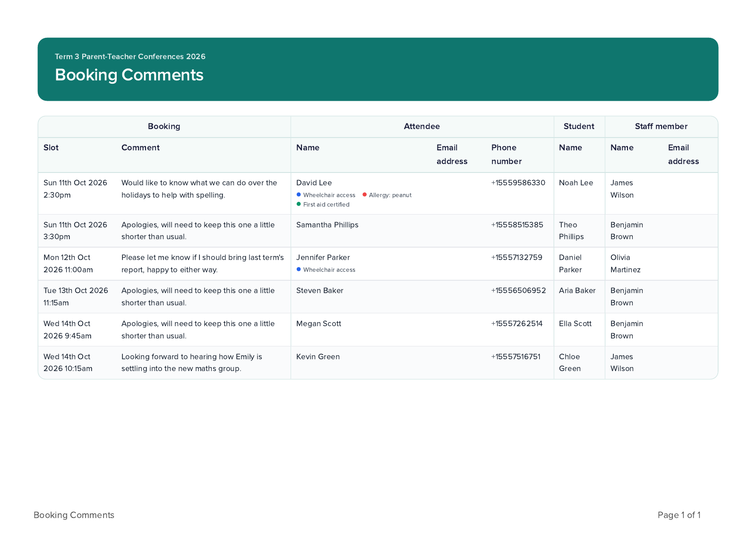Click the blue dot beside David Lee's Wheelchair access
This screenshot has width=756, height=535.
(x=299, y=195)
